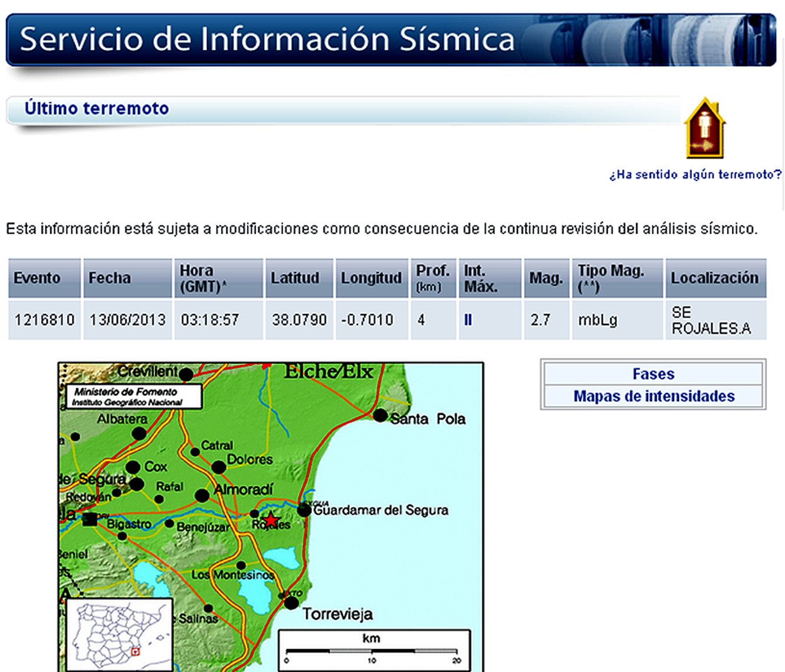Viewport: 785px width, 672px height.
Task: Click the intensity value II link
Action: tap(468, 320)
